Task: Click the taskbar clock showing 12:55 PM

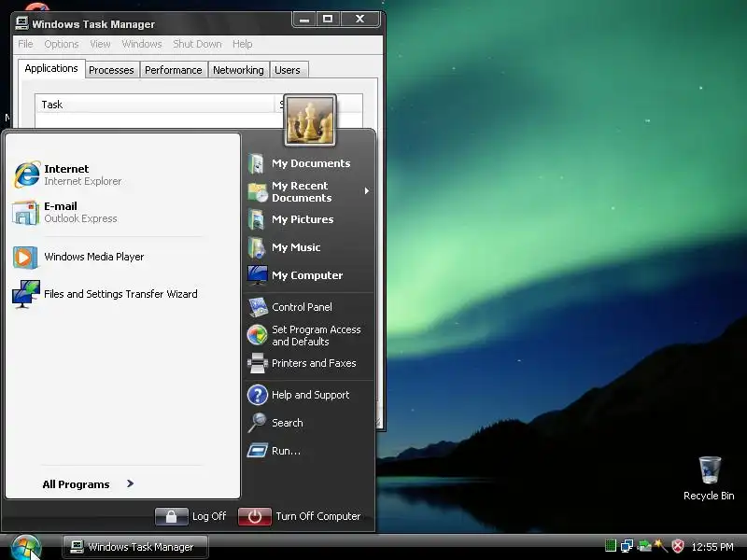Action: [x=712, y=547]
